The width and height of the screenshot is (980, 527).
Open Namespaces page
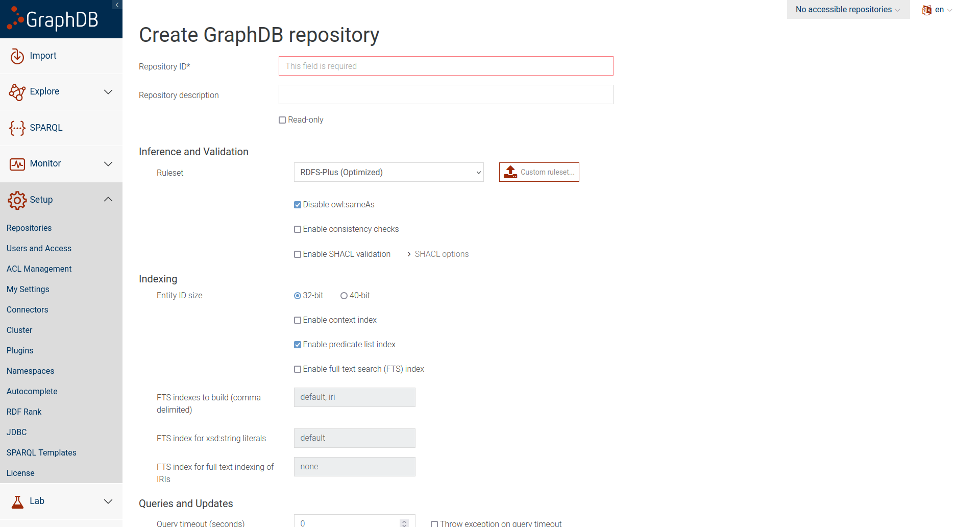coord(30,371)
